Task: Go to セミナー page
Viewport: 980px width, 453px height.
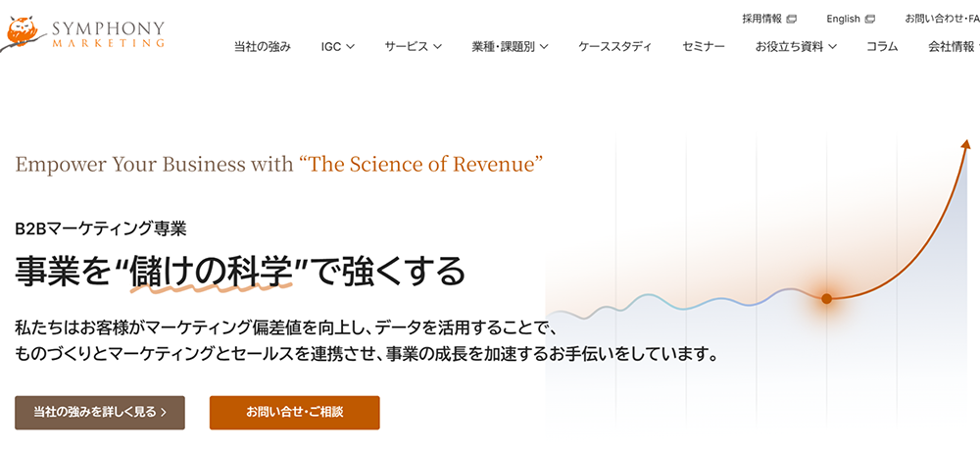Action: (704, 46)
